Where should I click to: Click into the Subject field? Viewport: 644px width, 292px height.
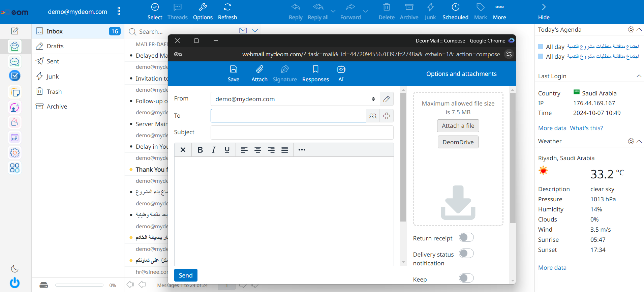pos(302,133)
